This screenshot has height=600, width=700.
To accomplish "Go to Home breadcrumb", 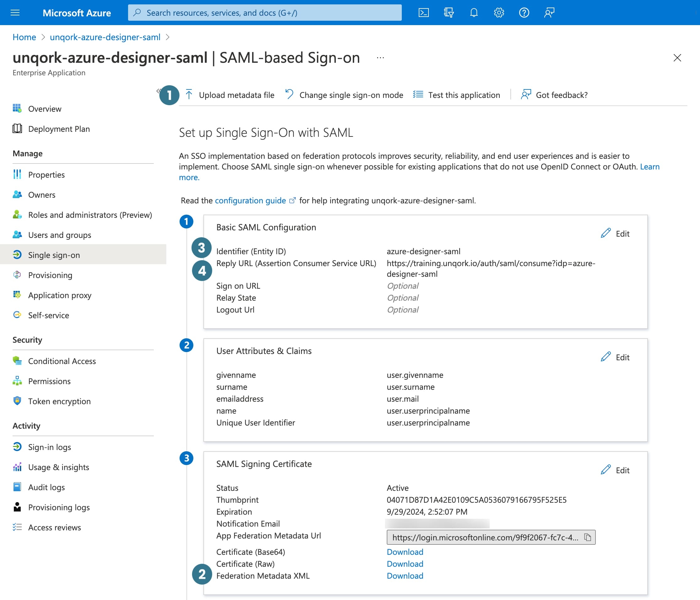I will (x=24, y=37).
